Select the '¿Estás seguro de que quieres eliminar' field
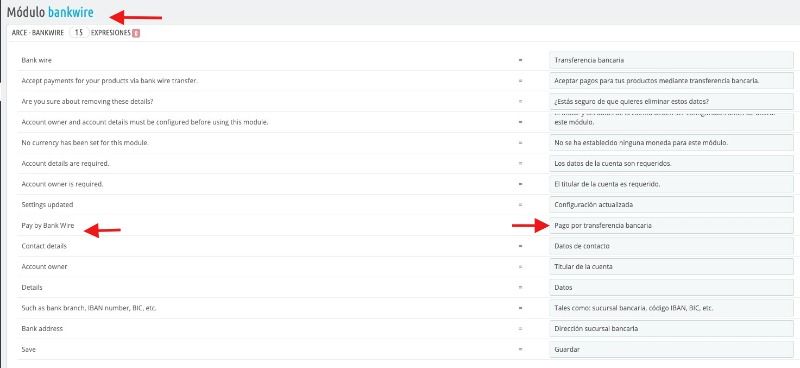Screen dimensions: 800x368 click(x=671, y=101)
